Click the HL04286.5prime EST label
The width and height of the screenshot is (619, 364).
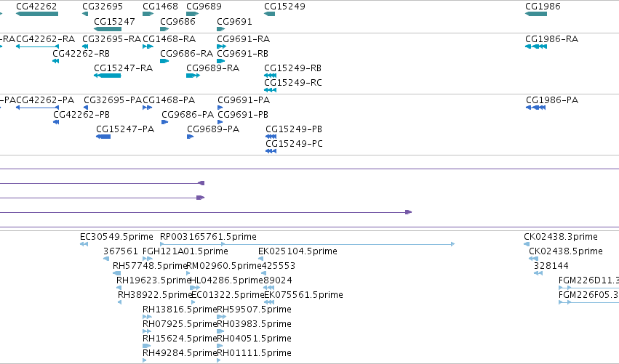click(x=226, y=280)
